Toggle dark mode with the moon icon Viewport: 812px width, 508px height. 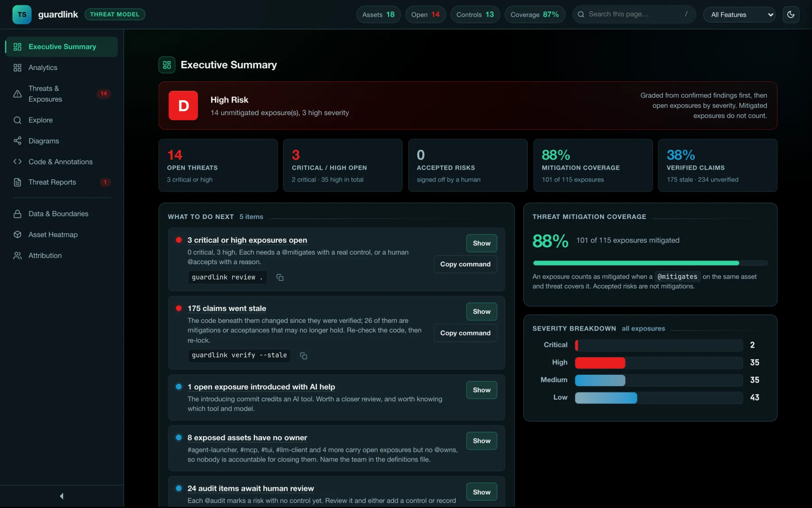point(791,14)
